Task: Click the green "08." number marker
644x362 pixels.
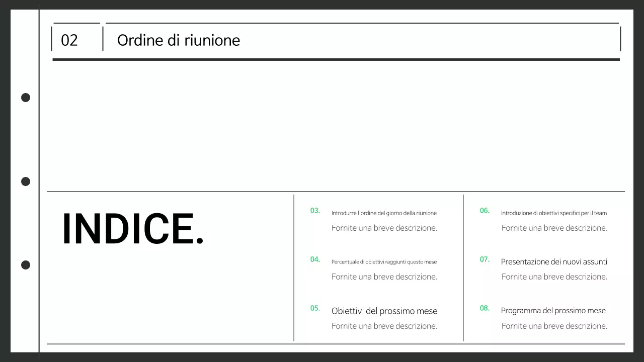Action: (x=484, y=308)
